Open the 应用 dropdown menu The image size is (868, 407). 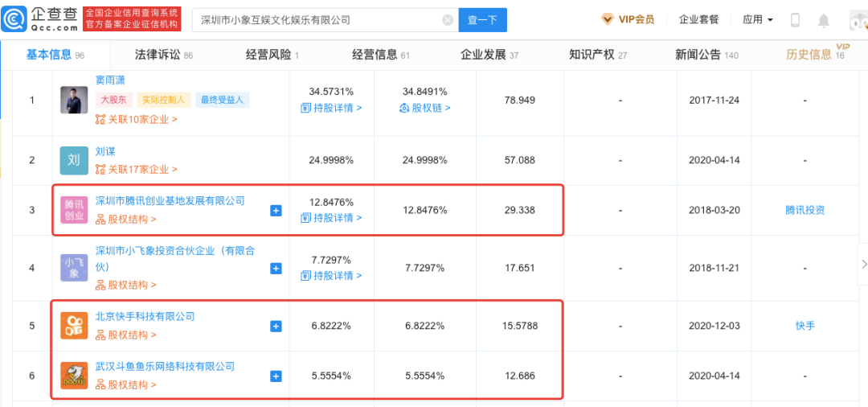758,20
